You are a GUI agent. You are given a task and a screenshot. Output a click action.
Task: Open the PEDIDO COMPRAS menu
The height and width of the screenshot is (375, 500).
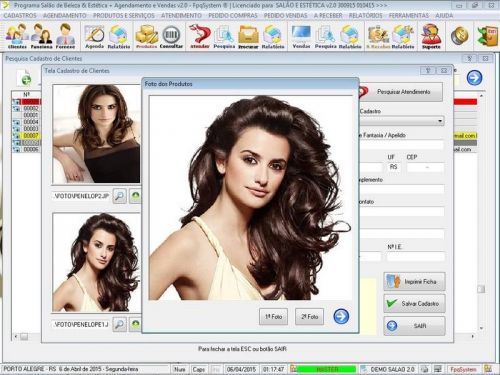233,15
